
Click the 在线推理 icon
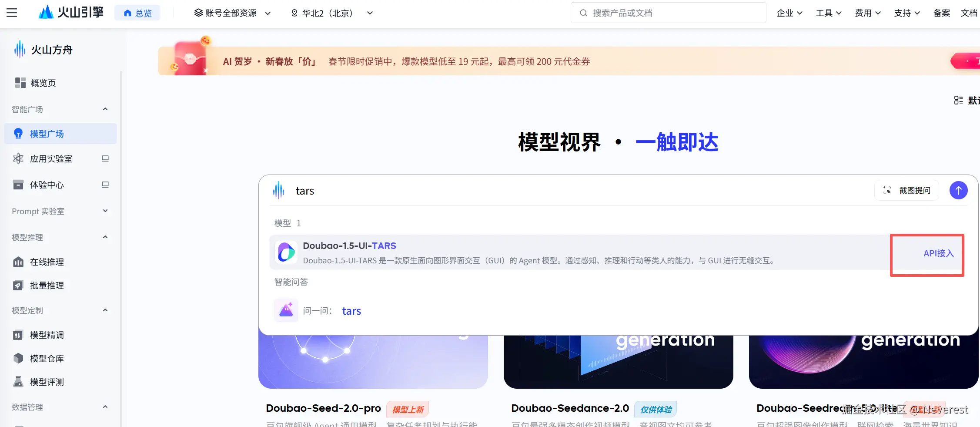coord(18,262)
